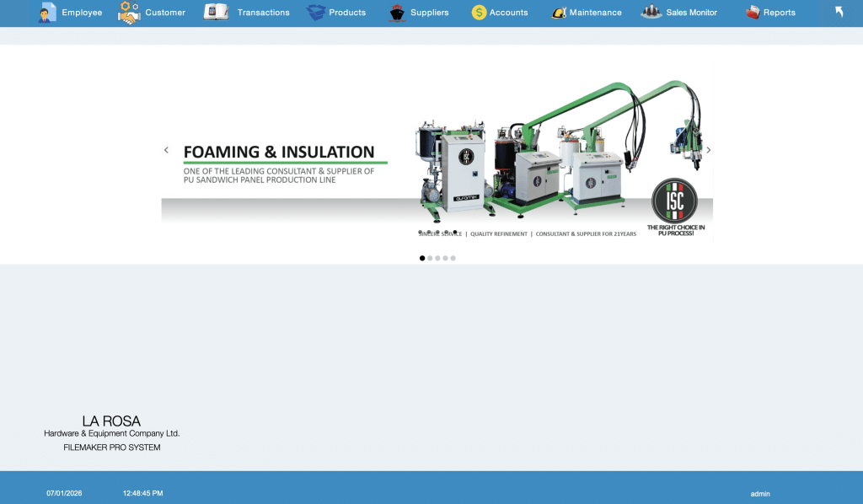Click the Sales Monitor icon
This screenshot has height=504, width=863.
pos(651,13)
